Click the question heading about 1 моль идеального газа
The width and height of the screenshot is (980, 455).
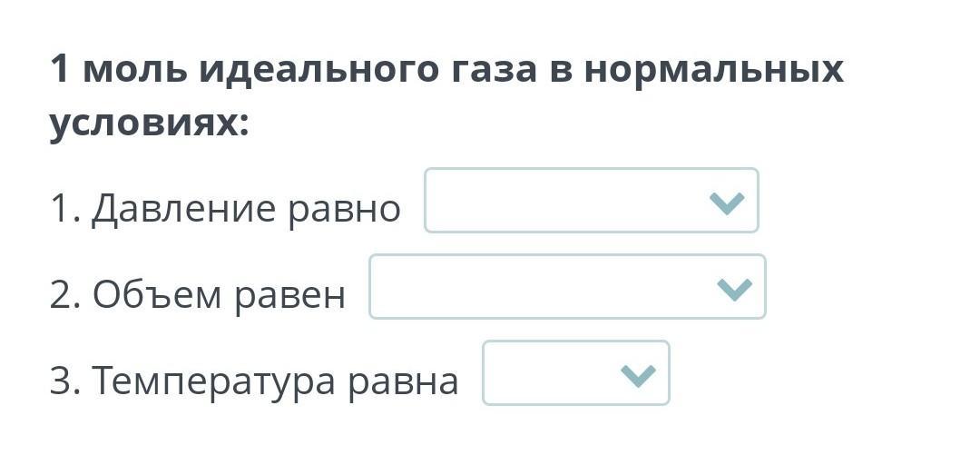pyautogui.click(x=446, y=95)
